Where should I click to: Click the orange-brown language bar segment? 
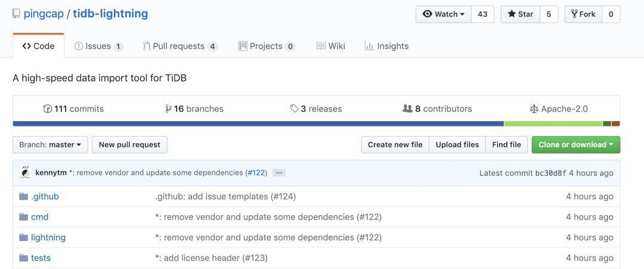[x=615, y=123]
